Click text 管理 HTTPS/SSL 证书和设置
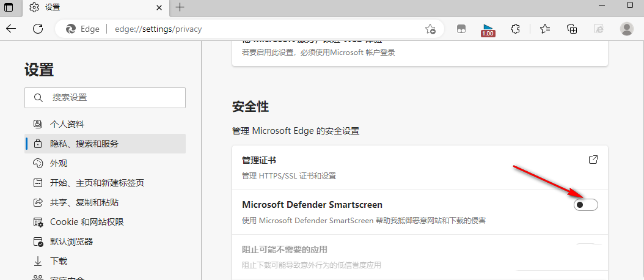 pyautogui.click(x=289, y=176)
